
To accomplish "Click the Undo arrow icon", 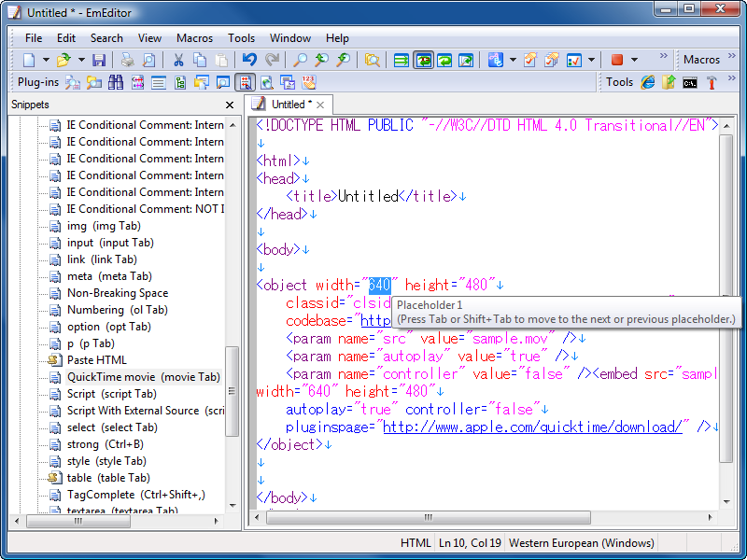I will (x=249, y=60).
